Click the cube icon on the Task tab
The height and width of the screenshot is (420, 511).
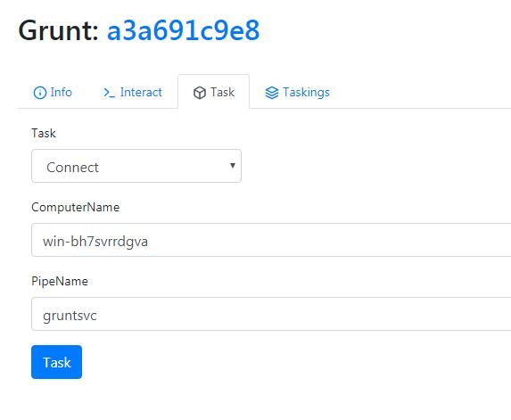pos(200,93)
